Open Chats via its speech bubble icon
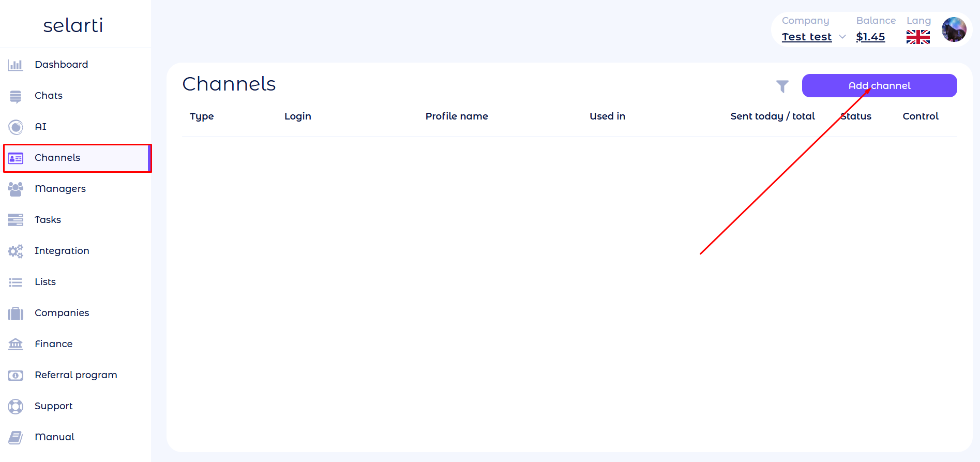The image size is (980, 462). [16, 96]
